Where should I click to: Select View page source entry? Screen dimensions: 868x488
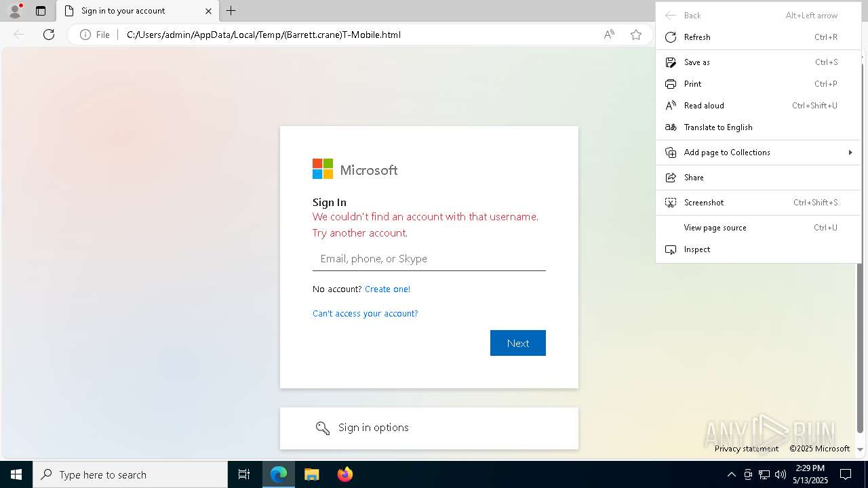pos(758,228)
